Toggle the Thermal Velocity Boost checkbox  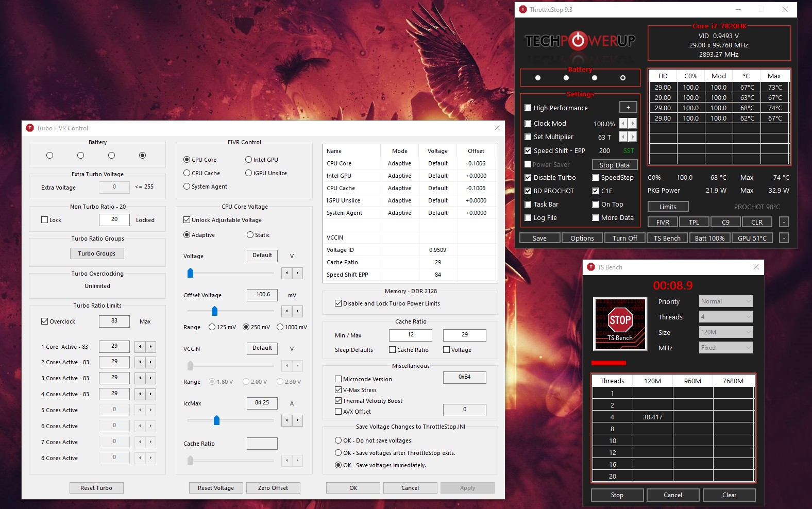(339, 401)
